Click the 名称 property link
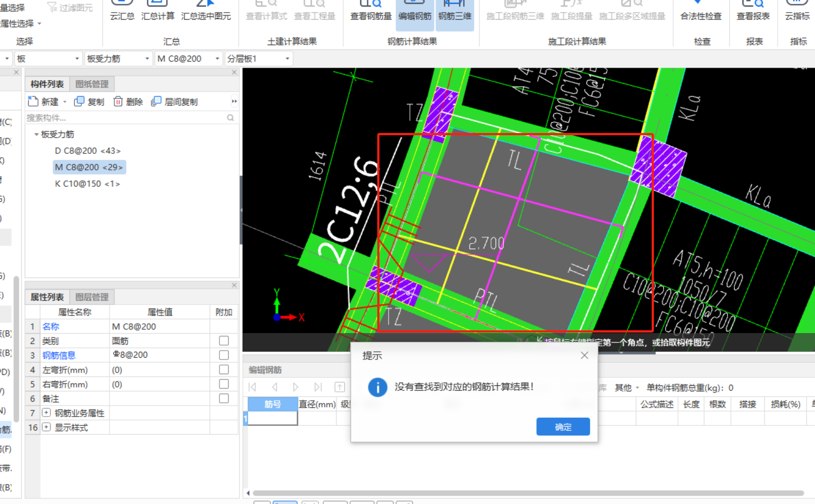The image size is (815, 504). [x=51, y=326]
